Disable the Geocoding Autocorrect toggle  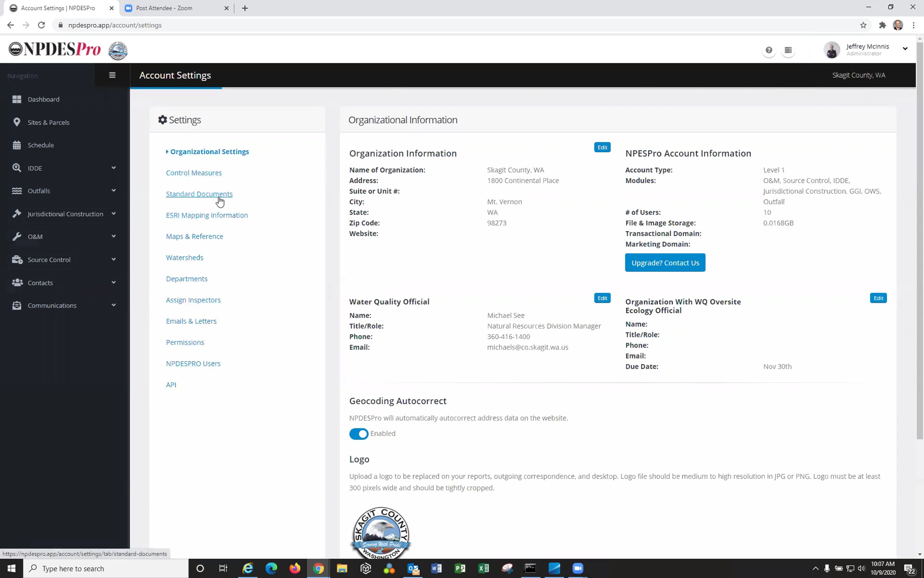point(358,434)
